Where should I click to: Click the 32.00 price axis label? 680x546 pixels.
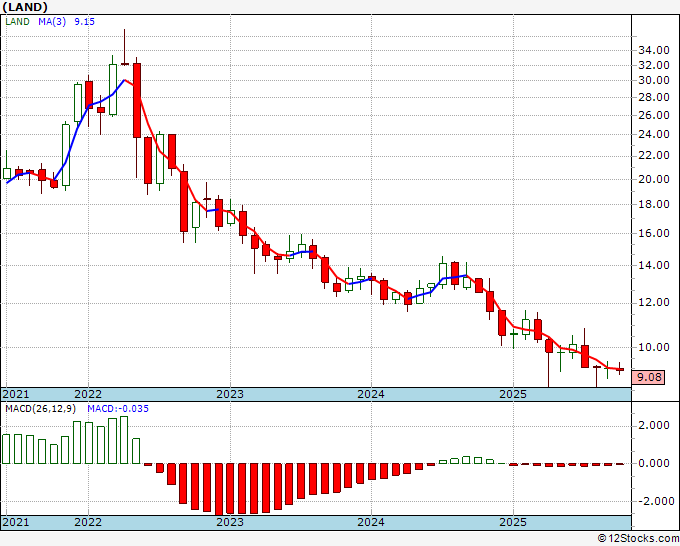click(654, 65)
